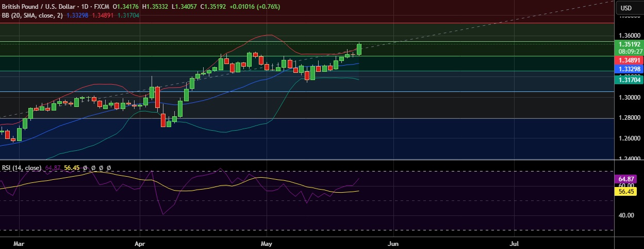
Task: Click the yellow RSI MA value 56.45 in legend
Action: pos(72,168)
